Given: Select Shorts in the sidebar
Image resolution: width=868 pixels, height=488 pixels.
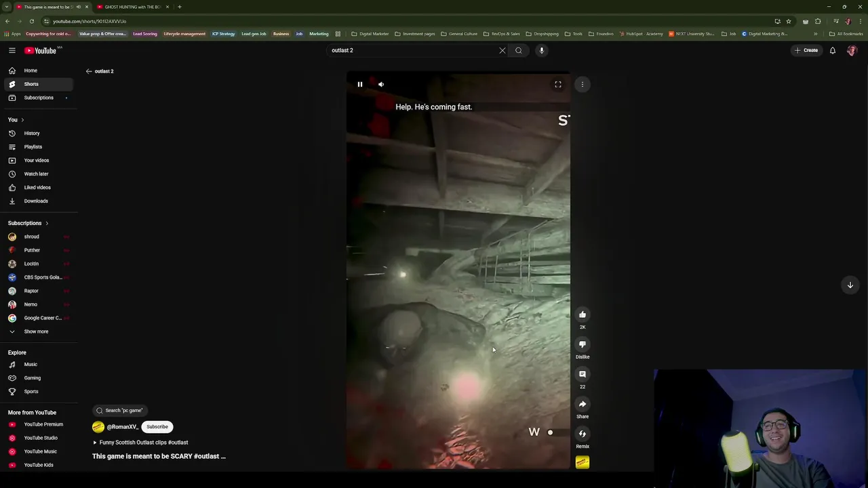Looking at the screenshot, I should click(39, 84).
